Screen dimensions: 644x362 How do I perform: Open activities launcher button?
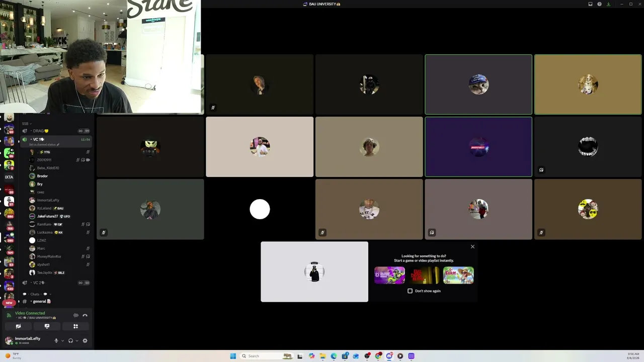75,326
